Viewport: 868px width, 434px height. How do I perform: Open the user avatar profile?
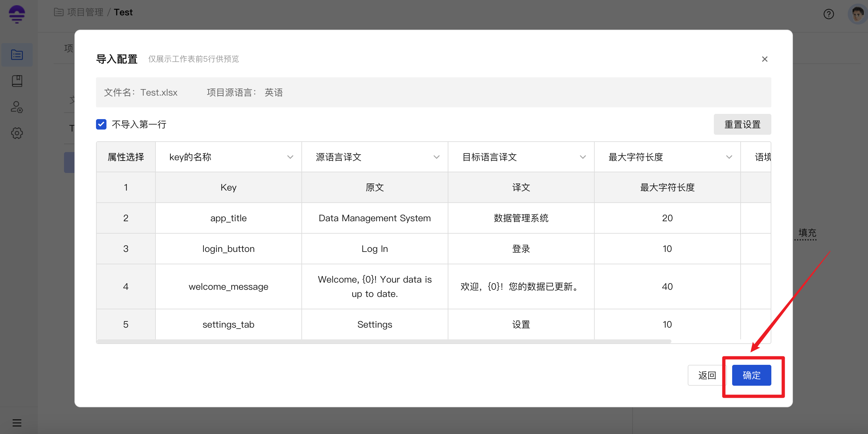point(857,14)
